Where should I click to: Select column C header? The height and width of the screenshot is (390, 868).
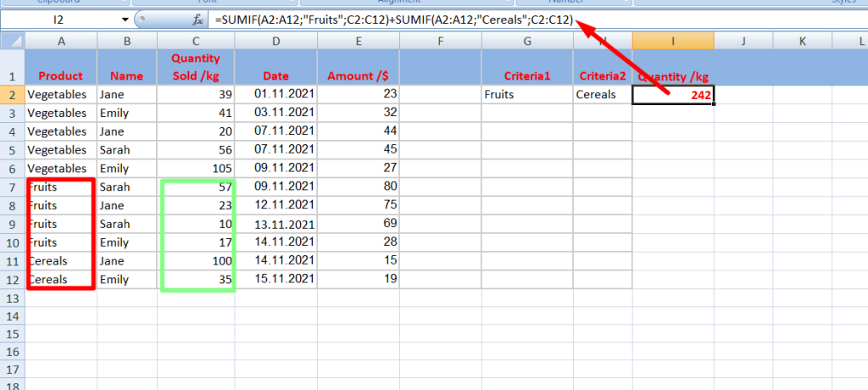(x=196, y=41)
